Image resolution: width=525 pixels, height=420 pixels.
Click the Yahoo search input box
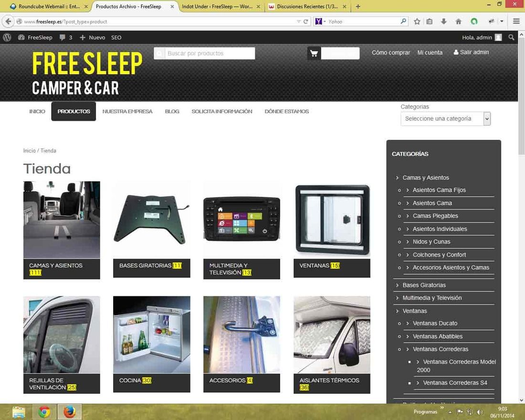363,21
